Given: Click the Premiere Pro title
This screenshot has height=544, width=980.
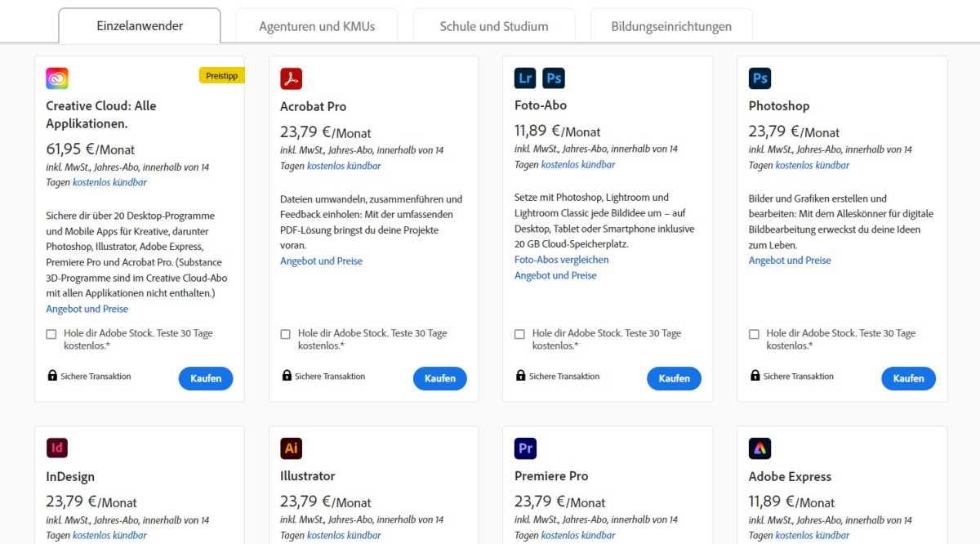Looking at the screenshot, I should point(551,475).
